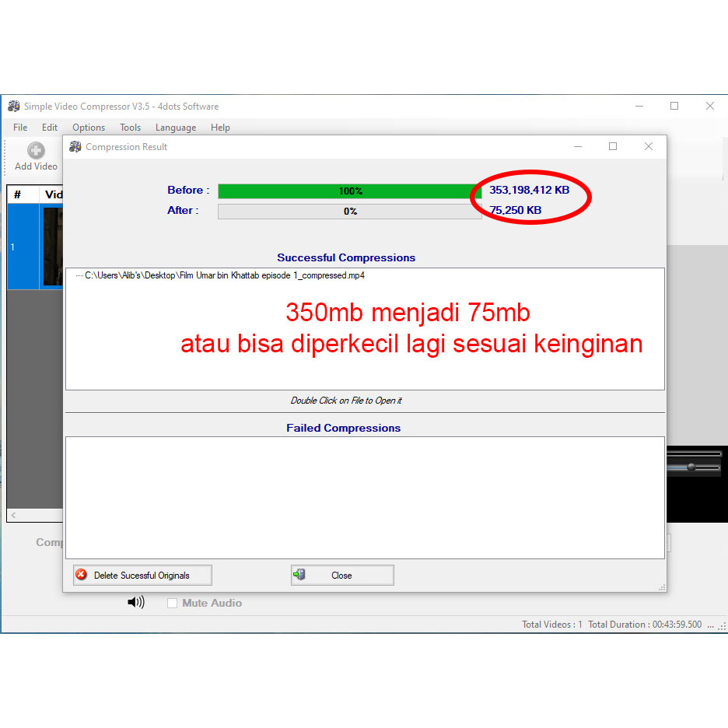Open the File menu
The width and height of the screenshot is (728, 728).
(20, 128)
